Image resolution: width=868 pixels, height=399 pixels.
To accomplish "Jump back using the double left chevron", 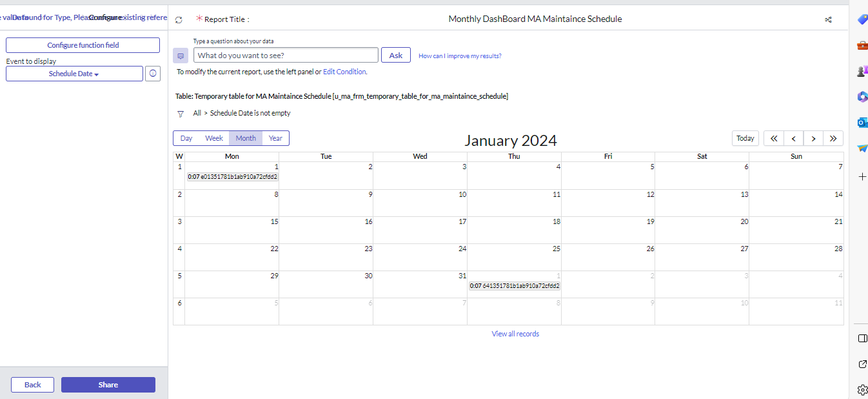I will 773,138.
